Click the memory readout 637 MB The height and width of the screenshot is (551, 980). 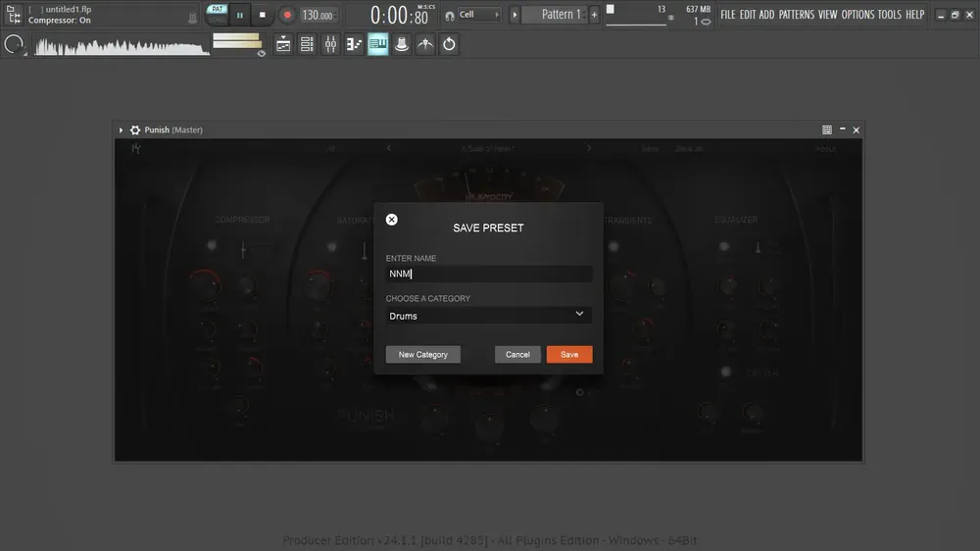[x=698, y=10]
